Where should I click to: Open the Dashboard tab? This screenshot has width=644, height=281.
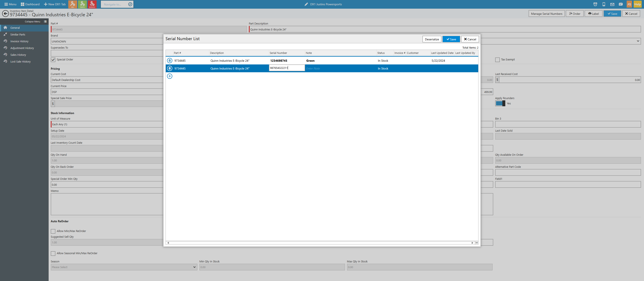pyautogui.click(x=30, y=4)
